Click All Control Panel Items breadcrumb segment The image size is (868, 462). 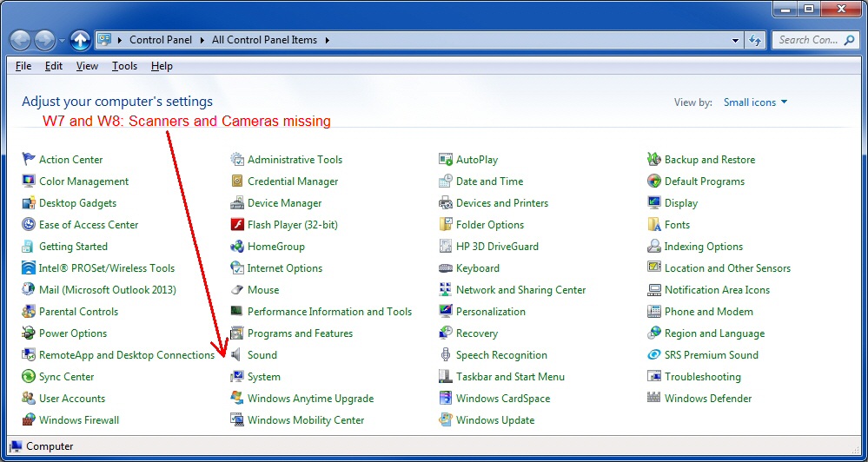(265, 41)
